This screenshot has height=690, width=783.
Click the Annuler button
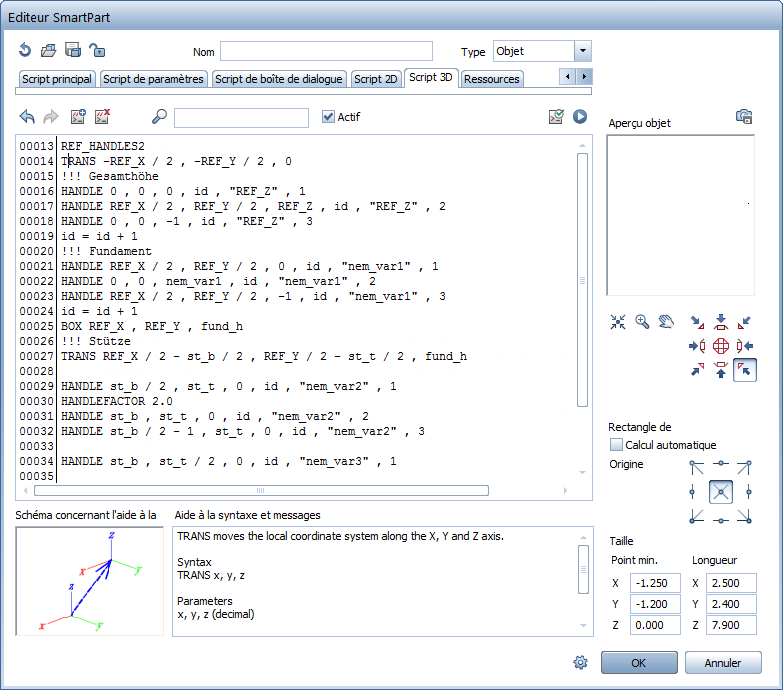click(x=723, y=663)
